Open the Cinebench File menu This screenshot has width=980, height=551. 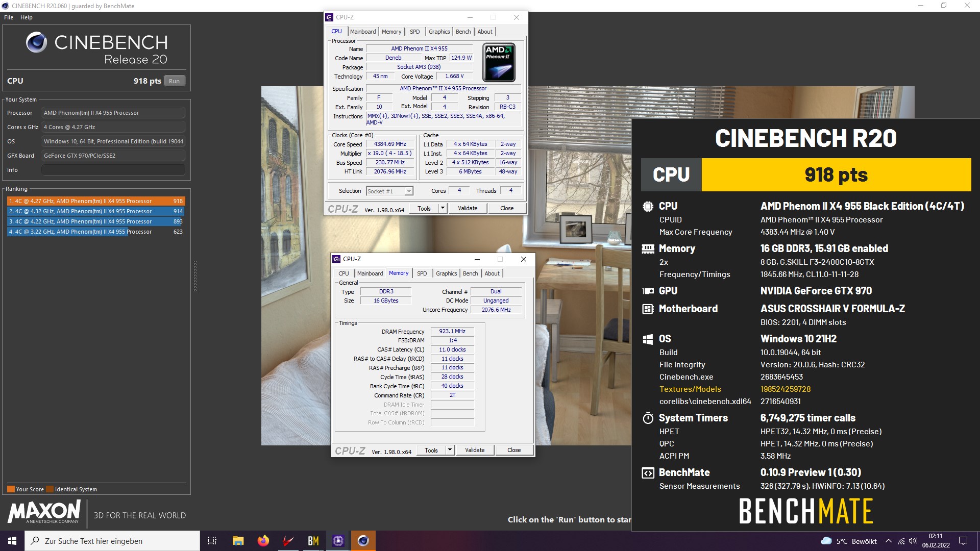(9, 17)
